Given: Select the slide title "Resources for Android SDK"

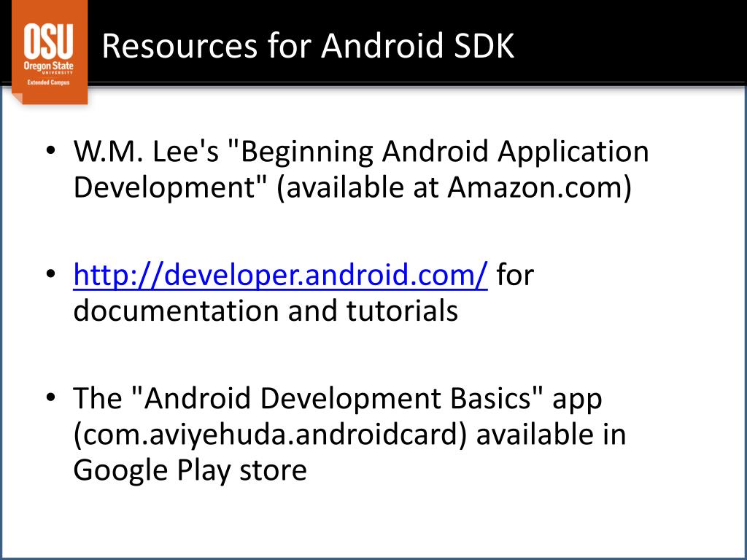Looking at the screenshot, I should 308,46.
